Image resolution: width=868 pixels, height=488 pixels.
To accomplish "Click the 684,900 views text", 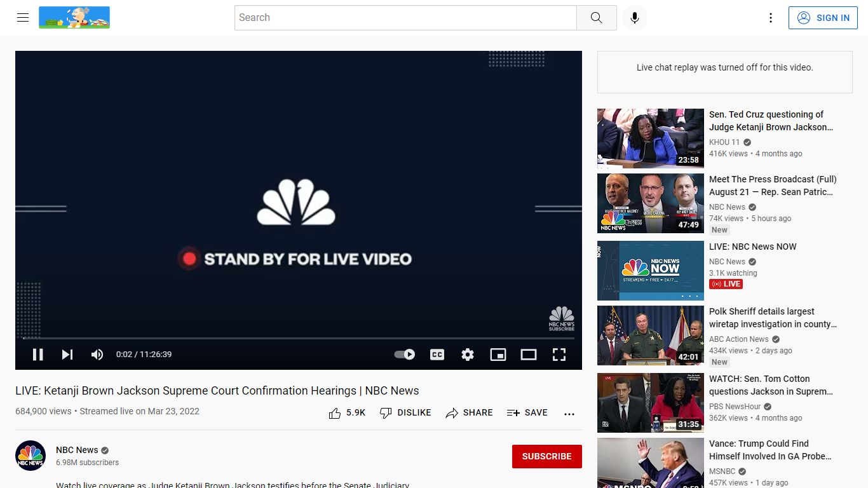I will click(43, 411).
